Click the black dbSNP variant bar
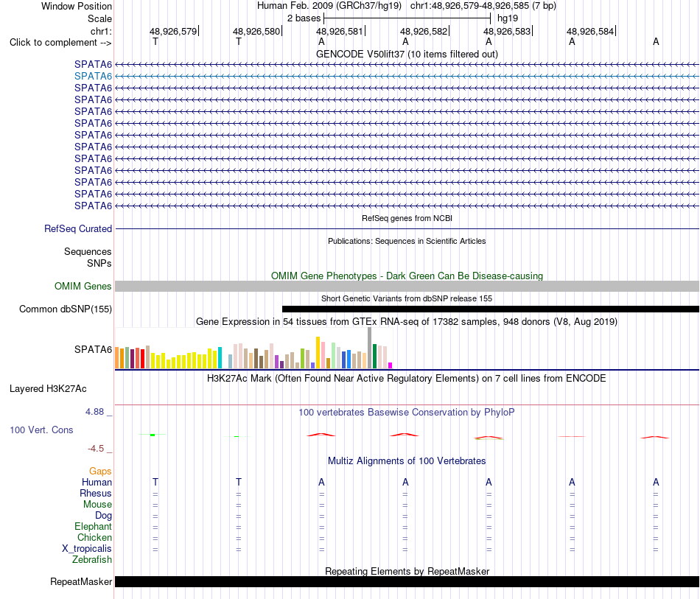The image size is (700, 599). (491, 309)
